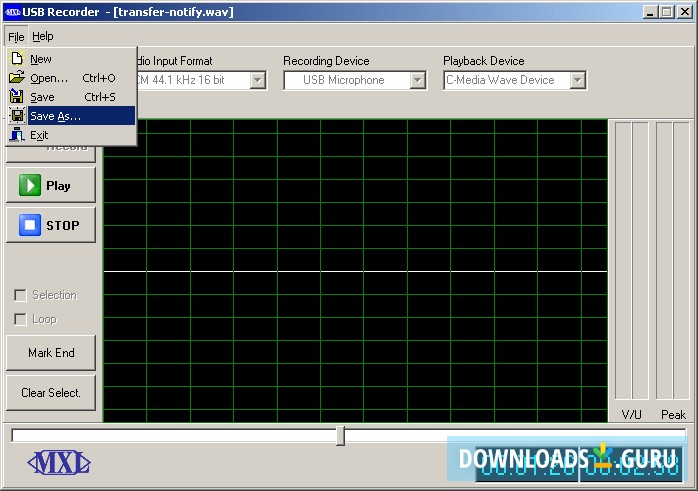Expand the Playback Device dropdown arrow
The width and height of the screenshot is (698, 491).
pos(577,81)
